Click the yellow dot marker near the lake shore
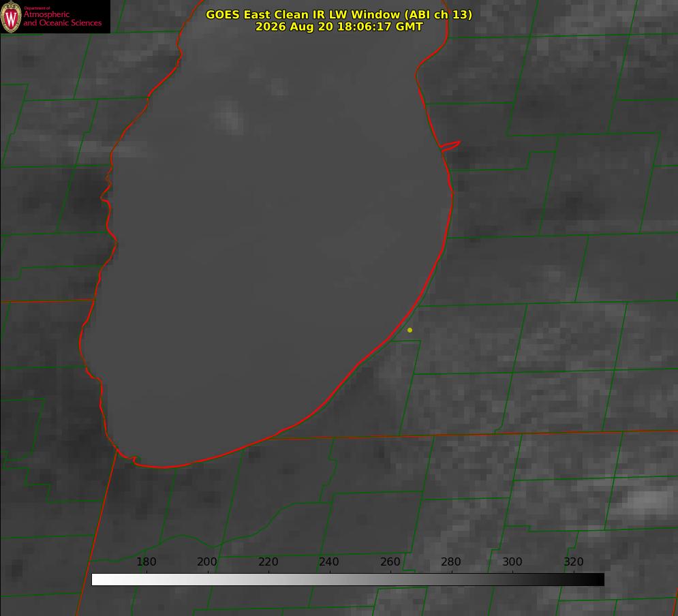Screen dimensions: 678x616 click(x=410, y=330)
